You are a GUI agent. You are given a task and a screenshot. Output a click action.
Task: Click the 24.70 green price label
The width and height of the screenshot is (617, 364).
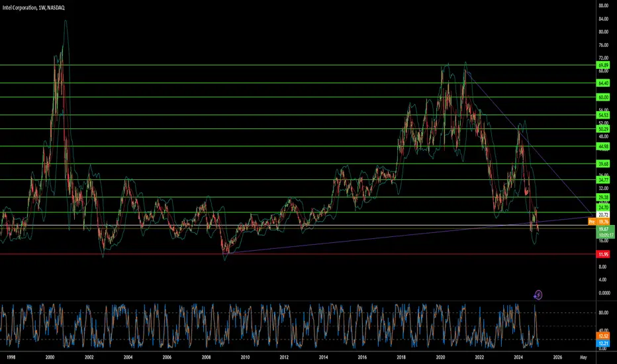pos(603,207)
